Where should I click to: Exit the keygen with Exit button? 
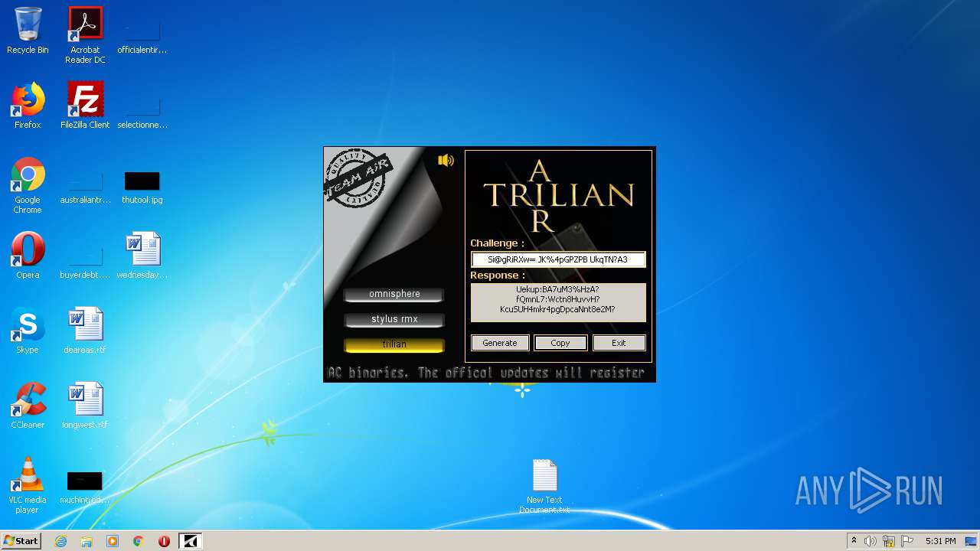click(x=619, y=343)
